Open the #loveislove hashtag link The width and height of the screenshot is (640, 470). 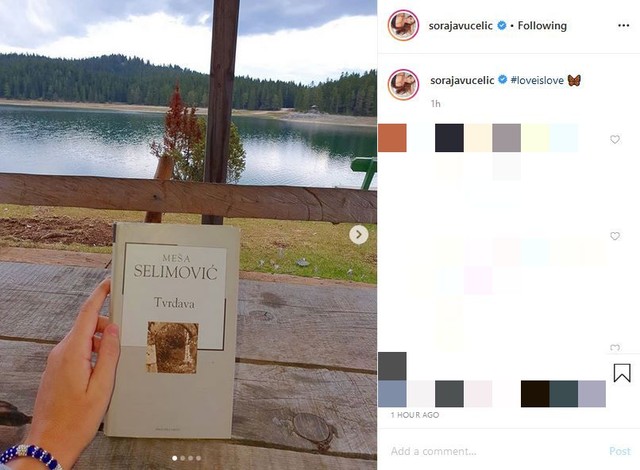pos(537,80)
